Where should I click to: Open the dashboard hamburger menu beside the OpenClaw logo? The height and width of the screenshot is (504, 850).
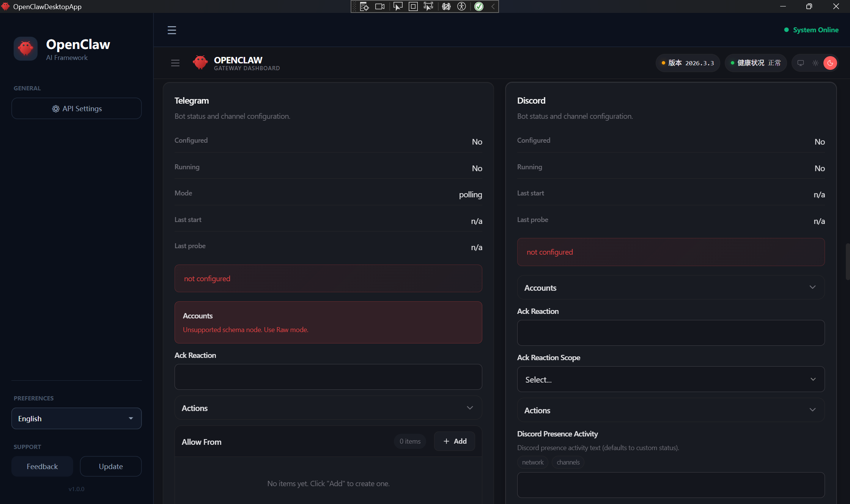[175, 63]
